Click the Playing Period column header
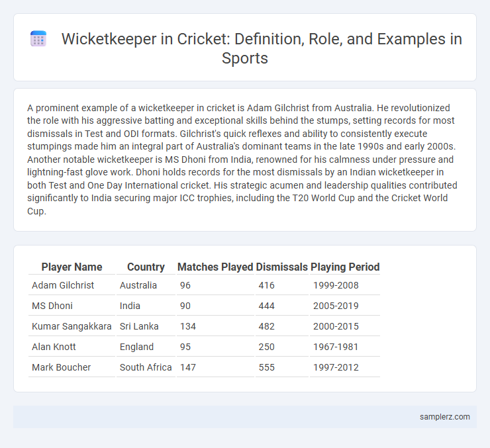Viewport: 490px width, 448px height. click(345, 267)
